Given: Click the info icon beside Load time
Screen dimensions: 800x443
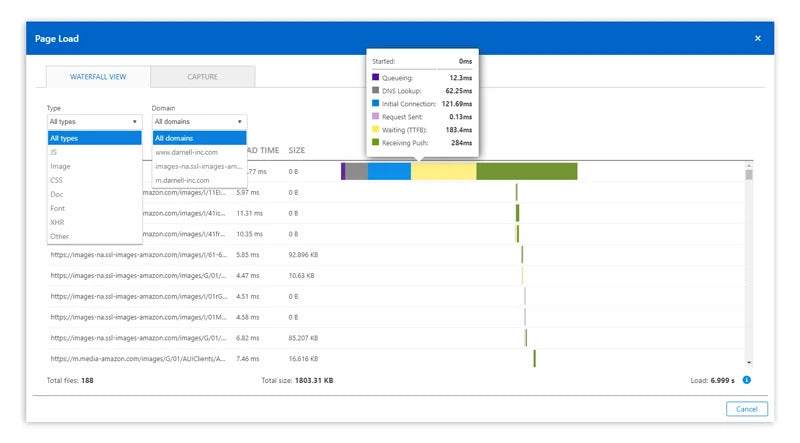Looking at the screenshot, I should coord(747,380).
